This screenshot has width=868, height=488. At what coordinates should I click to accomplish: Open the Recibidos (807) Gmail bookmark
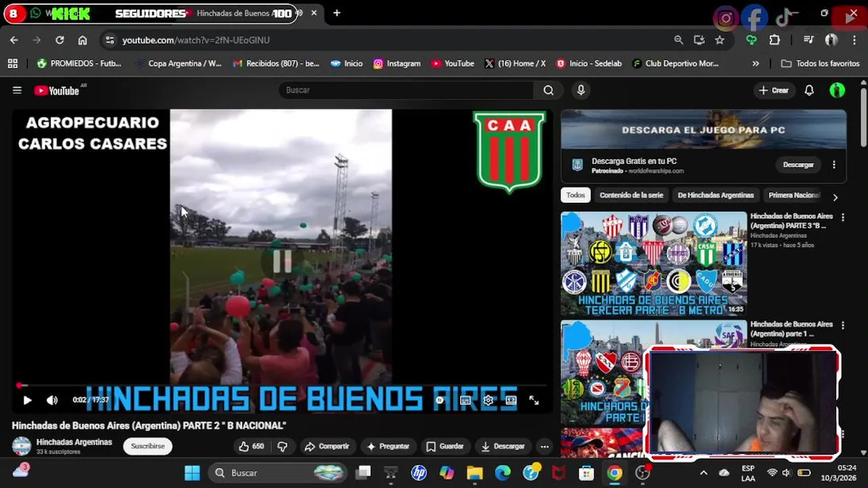coord(276,63)
